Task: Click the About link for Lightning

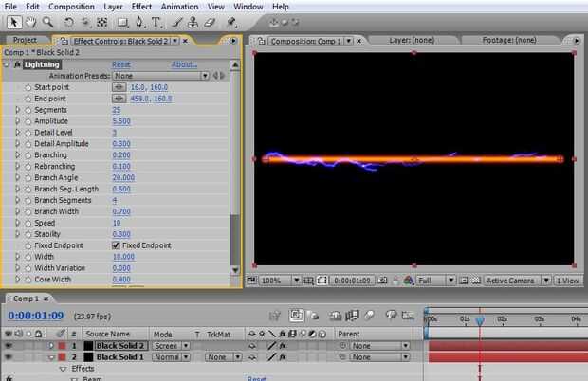Action: [184, 64]
